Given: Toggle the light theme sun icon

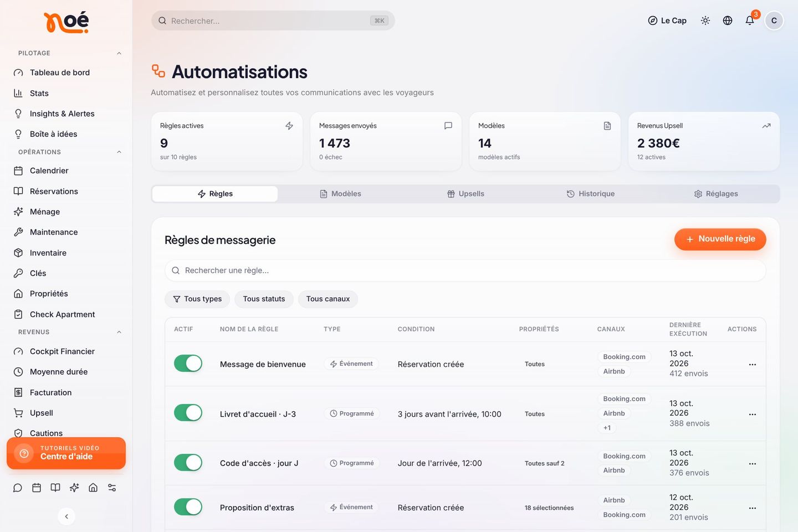Looking at the screenshot, I should point(705,21).
